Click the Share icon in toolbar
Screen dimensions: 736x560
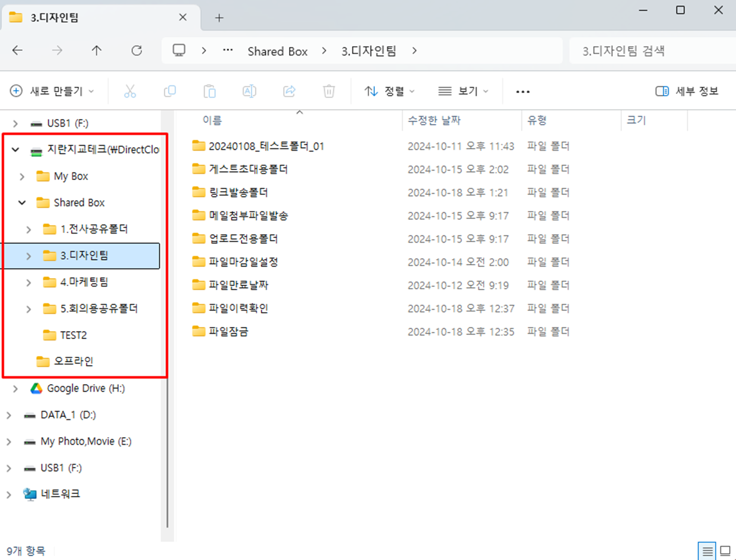click(x=289, y=91)
